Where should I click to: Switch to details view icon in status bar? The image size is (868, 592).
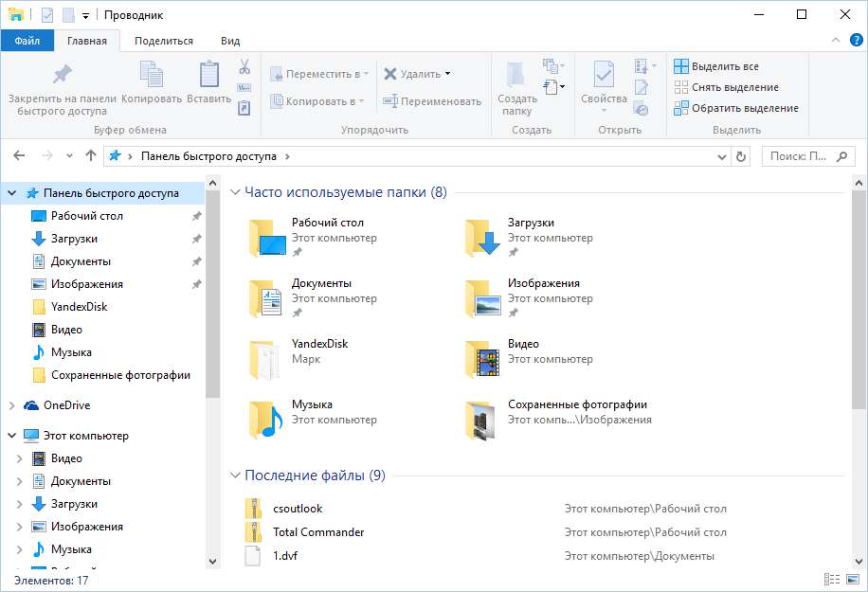coord(831,580)
